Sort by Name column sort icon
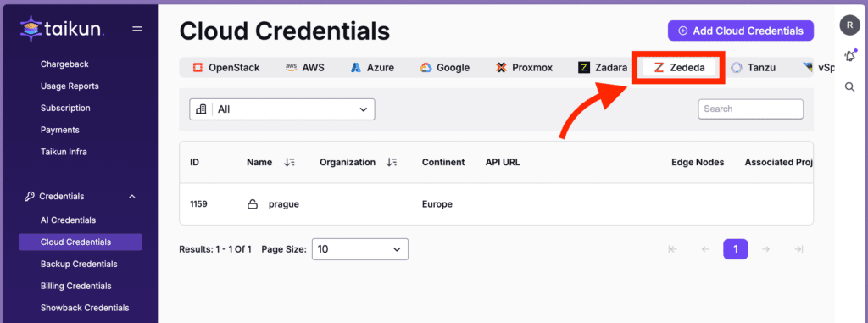 289,162
